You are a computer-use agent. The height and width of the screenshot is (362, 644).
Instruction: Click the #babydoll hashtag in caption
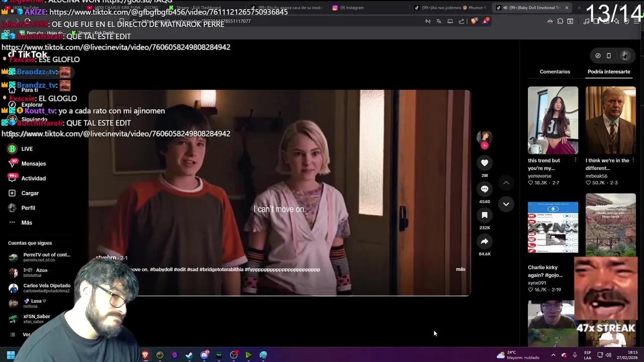pos(161,269)
